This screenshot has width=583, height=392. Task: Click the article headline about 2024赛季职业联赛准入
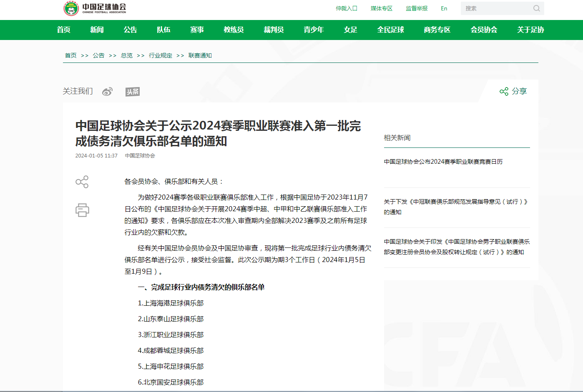[218, 133]
